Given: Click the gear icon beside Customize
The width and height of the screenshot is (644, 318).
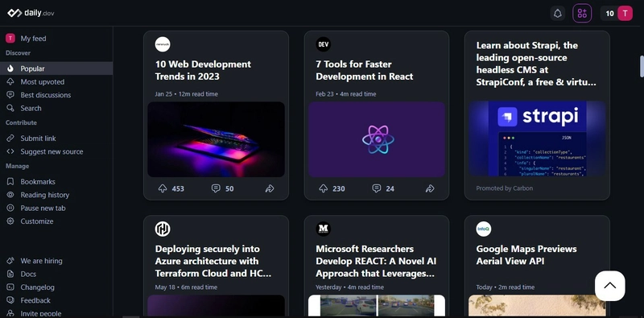Looking at the screenshot, I should pos(10,221).
